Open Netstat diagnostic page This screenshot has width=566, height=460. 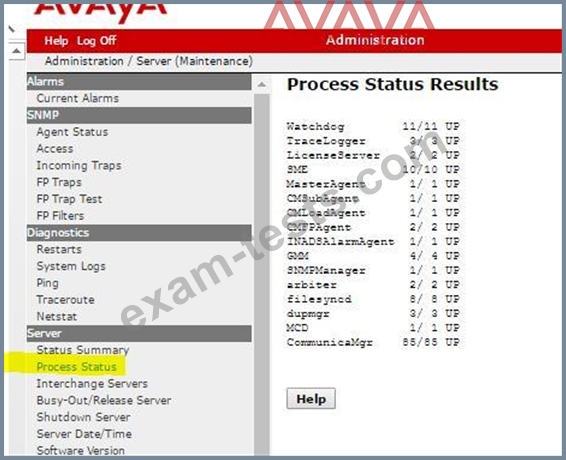57,317
